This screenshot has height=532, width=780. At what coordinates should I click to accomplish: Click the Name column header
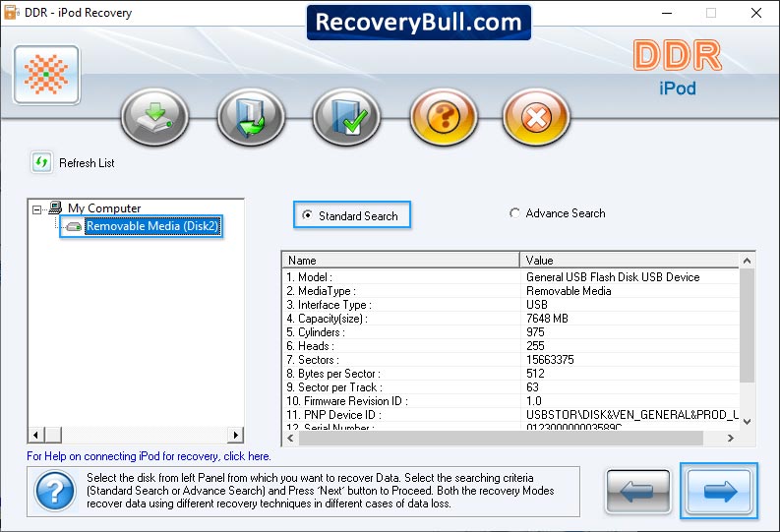pyautogui.click(x=400, y=261)
